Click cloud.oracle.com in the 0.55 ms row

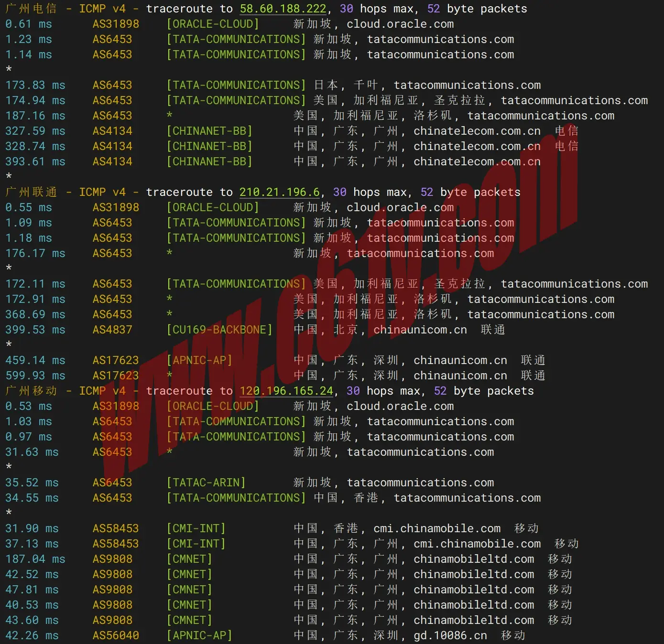point(400,207)
